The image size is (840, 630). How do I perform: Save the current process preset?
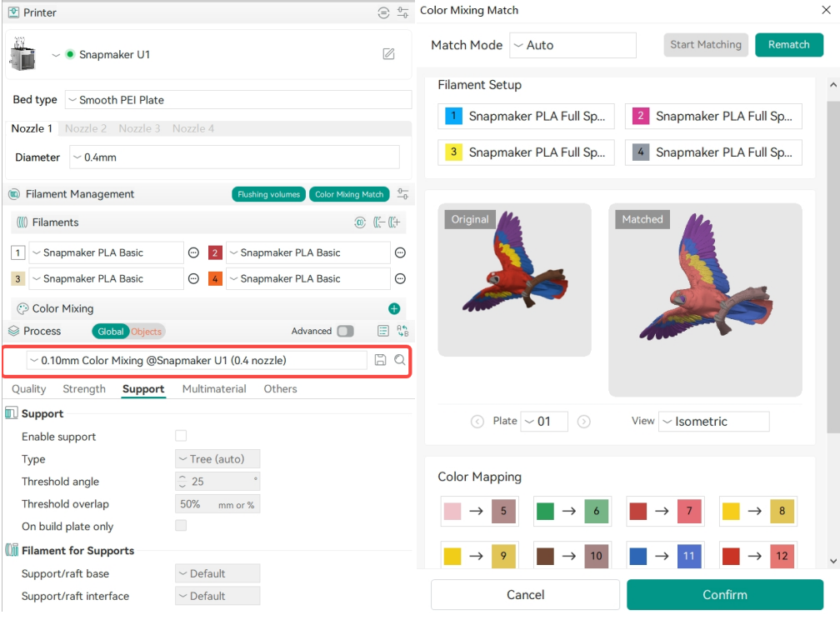380,360
